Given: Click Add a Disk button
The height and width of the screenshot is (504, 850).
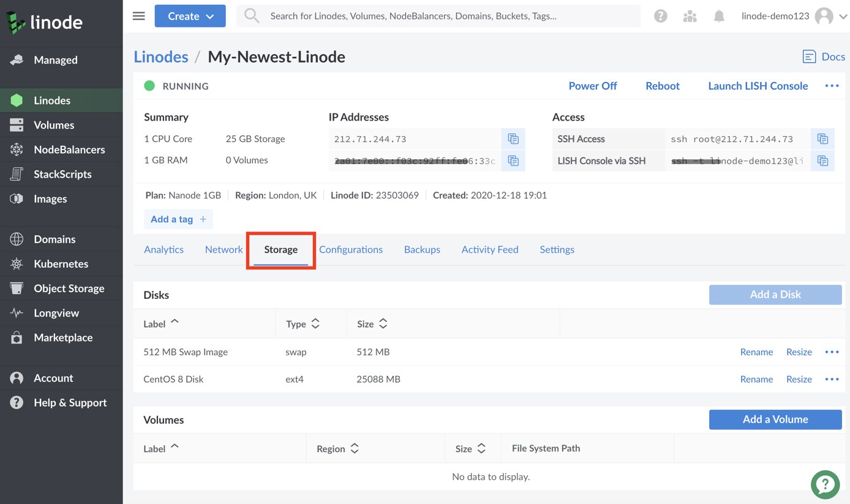Looking at the screenshot, I should (775, 295).
